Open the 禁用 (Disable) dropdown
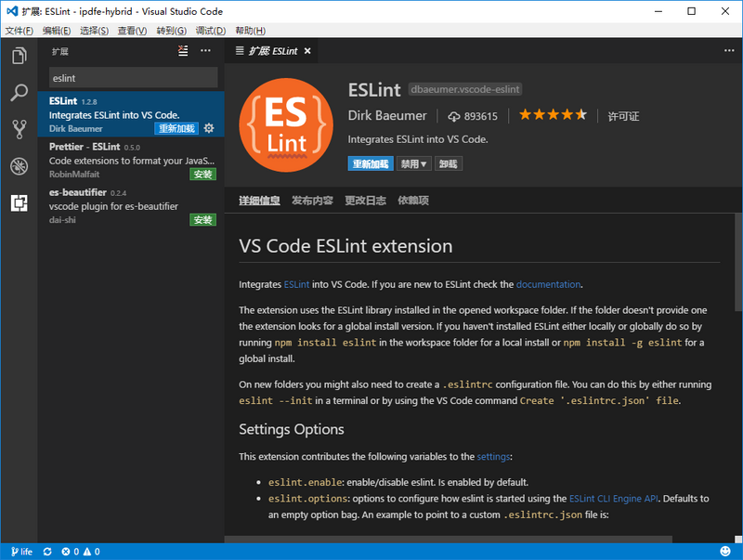 pos(413,164)
